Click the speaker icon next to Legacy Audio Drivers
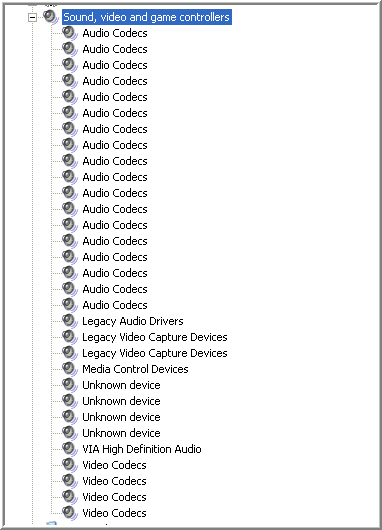The width and height of the screenshot is (382, 530). point(70,321)
